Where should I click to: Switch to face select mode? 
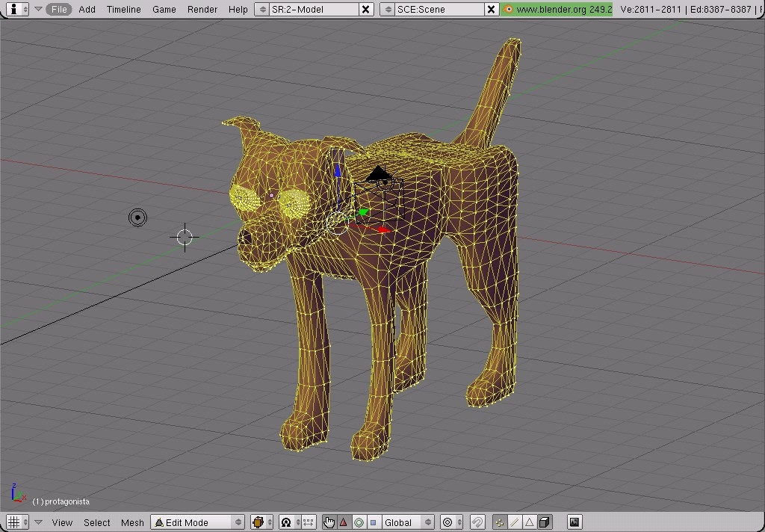point(528,522)
